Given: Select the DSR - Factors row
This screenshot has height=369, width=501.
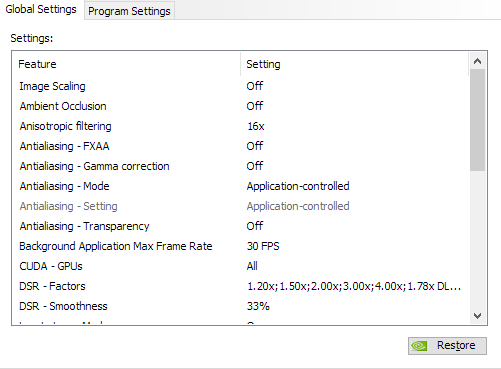Looking at the screenshot, I should (241, 286).
